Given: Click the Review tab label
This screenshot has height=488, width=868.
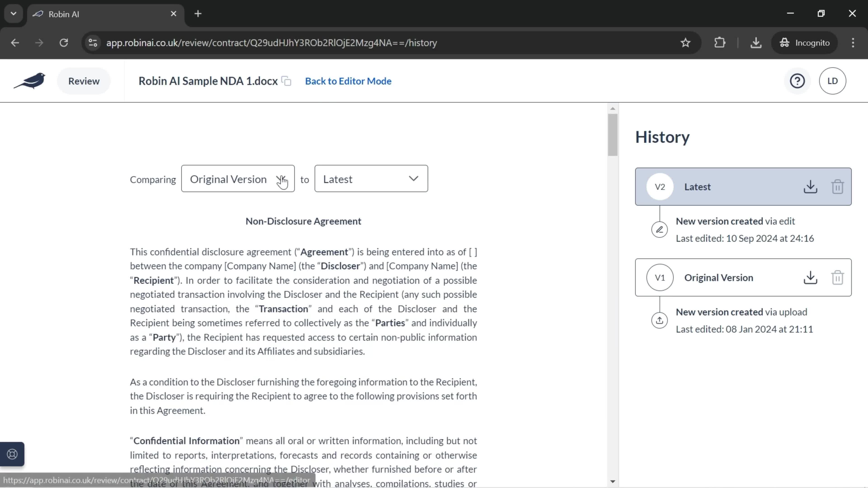Looking at the screenshot, I should 83,80.
